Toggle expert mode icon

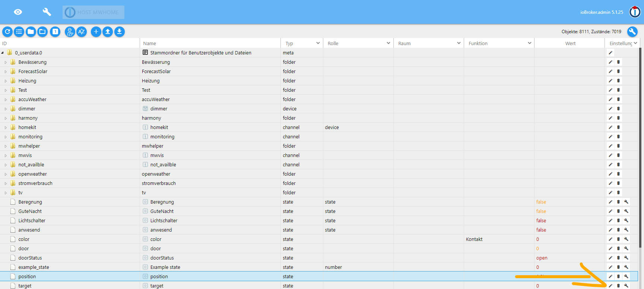[70, 32]
